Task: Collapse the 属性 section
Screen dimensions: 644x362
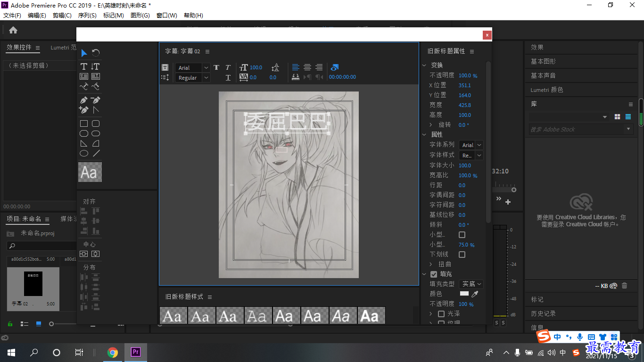Action: (x=424, y=134)
